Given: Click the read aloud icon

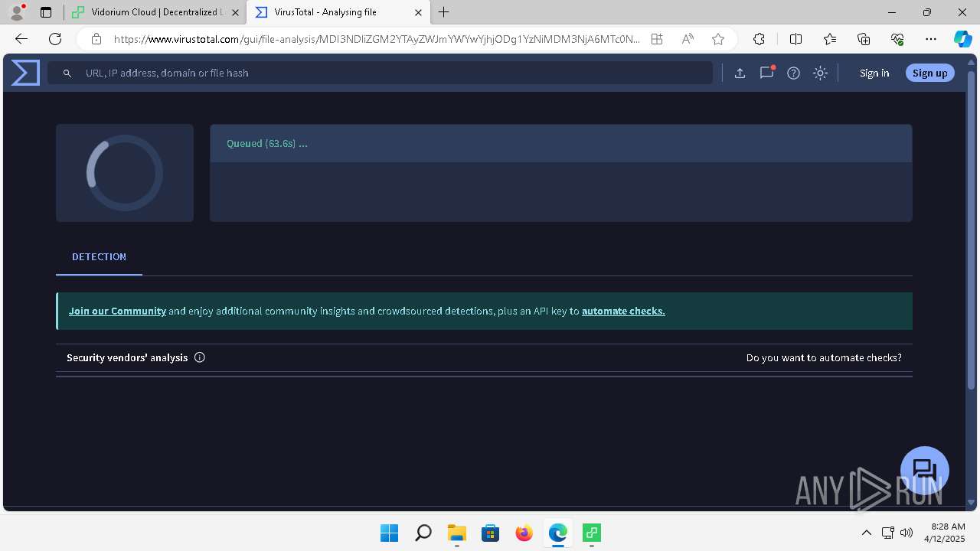Looking at the screenshot, I should point(688,39).
